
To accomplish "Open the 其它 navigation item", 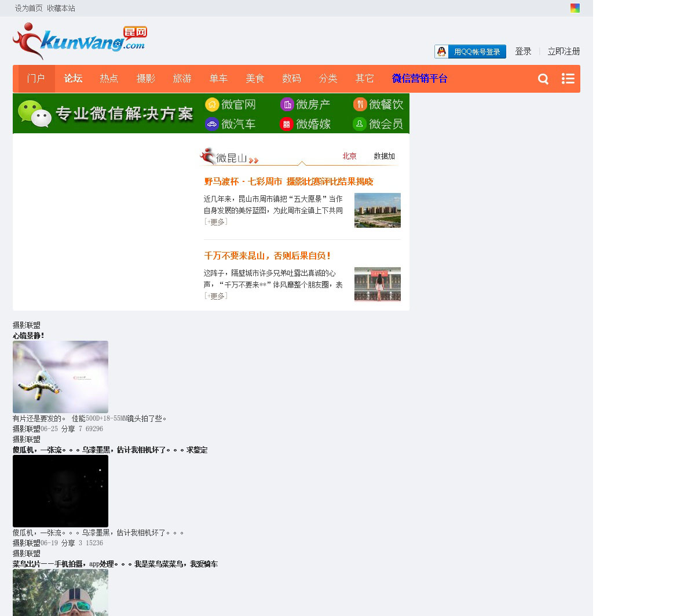I will (x=365, y=79).
